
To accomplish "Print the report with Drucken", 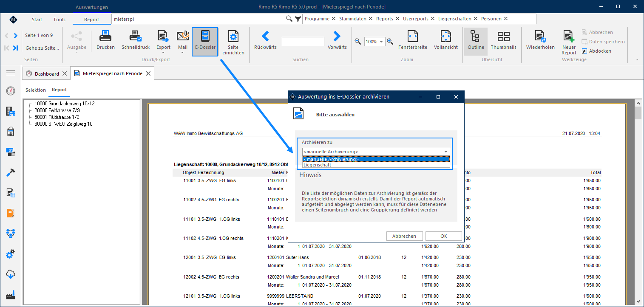I will 105,41.
